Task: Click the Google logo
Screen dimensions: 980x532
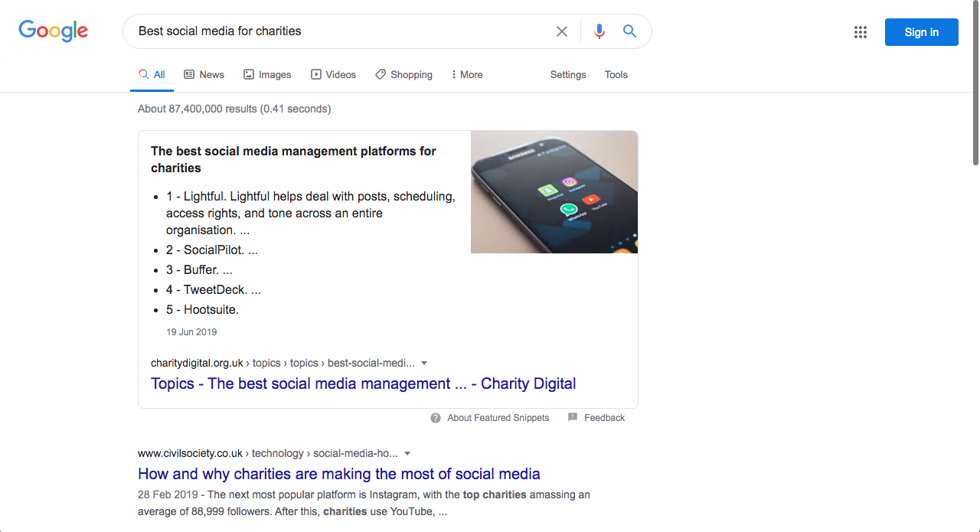Action: [54, 31]
